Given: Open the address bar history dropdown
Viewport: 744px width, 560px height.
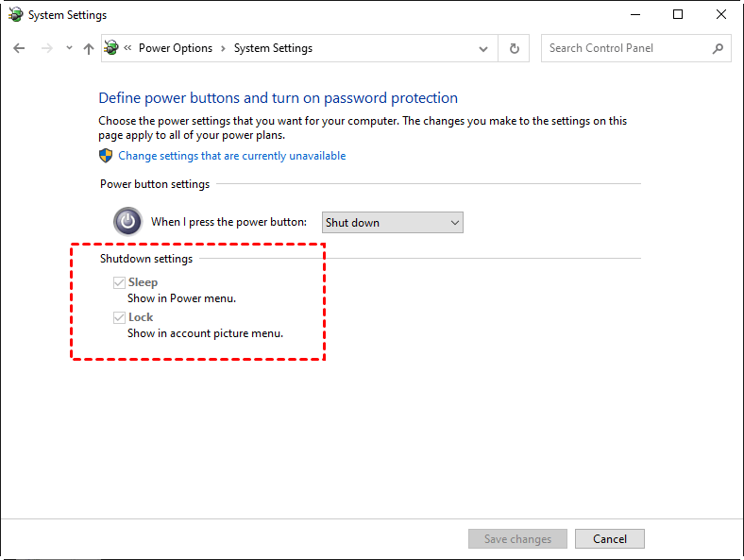Looking at the screenshot, I should (x=483, y=48).
